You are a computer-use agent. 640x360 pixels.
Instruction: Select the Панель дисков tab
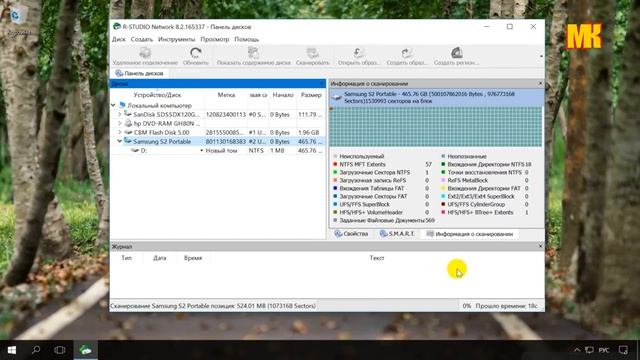click(139, 73)
